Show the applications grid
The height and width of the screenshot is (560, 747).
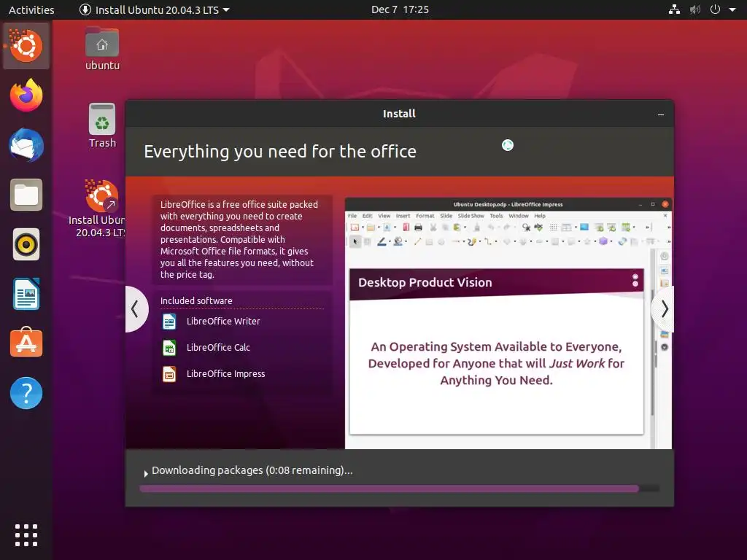(26, 534)
